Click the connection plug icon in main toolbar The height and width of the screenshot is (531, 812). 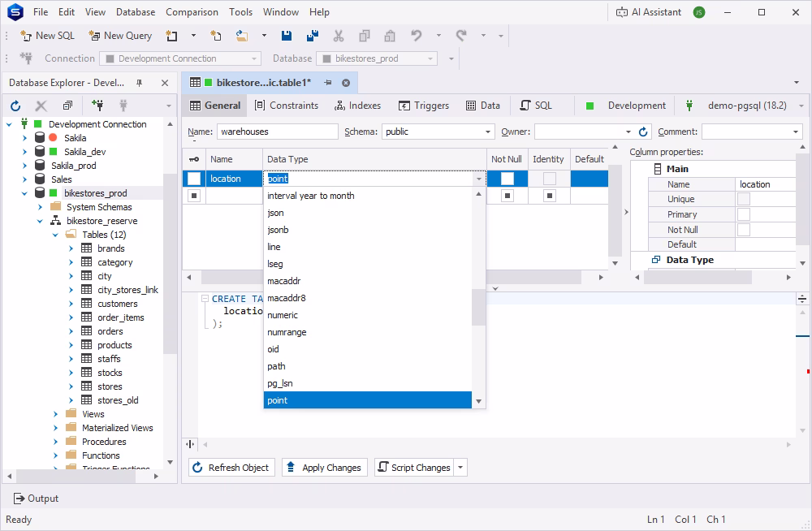26,58
